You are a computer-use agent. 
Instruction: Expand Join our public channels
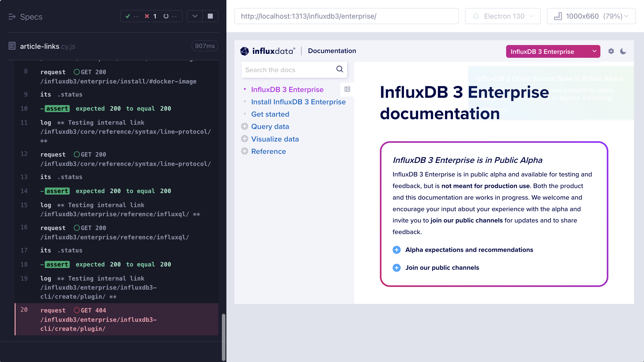(x=436, y=268)
